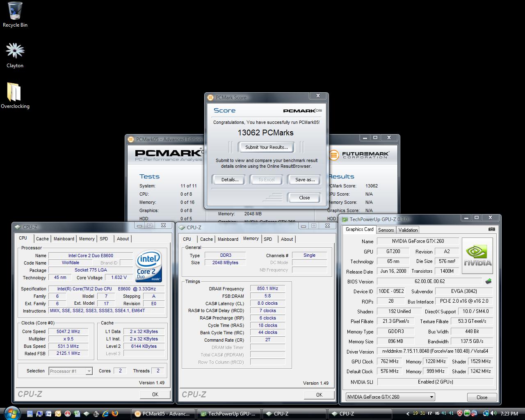Open the CPU tab in the CPU-Z Memory window
The image size is (525, 420).
[x=187, y=239]
